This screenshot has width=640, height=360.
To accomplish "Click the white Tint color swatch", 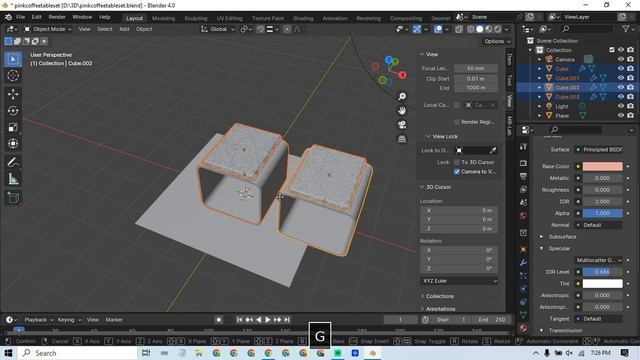I will click(x=602, y=284).
